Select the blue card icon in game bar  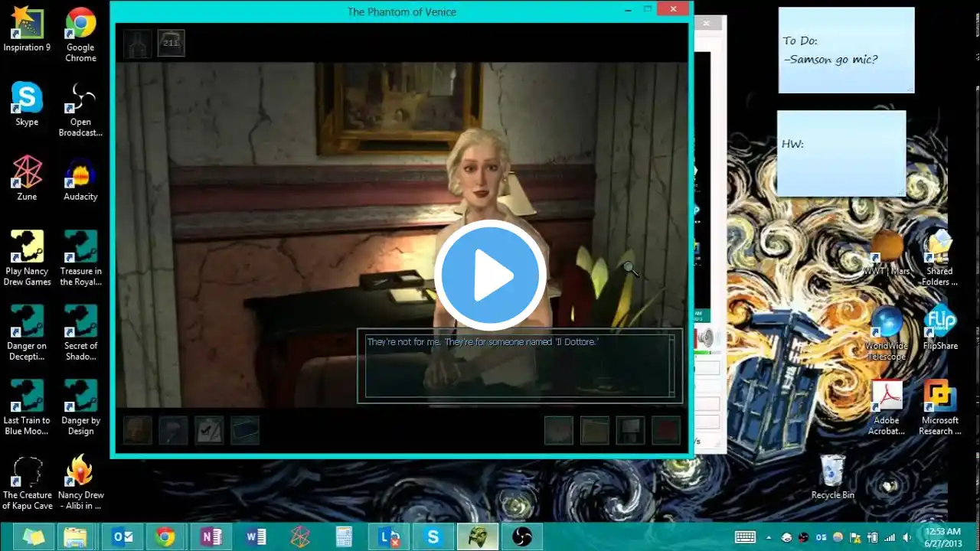tap(245, 430)
